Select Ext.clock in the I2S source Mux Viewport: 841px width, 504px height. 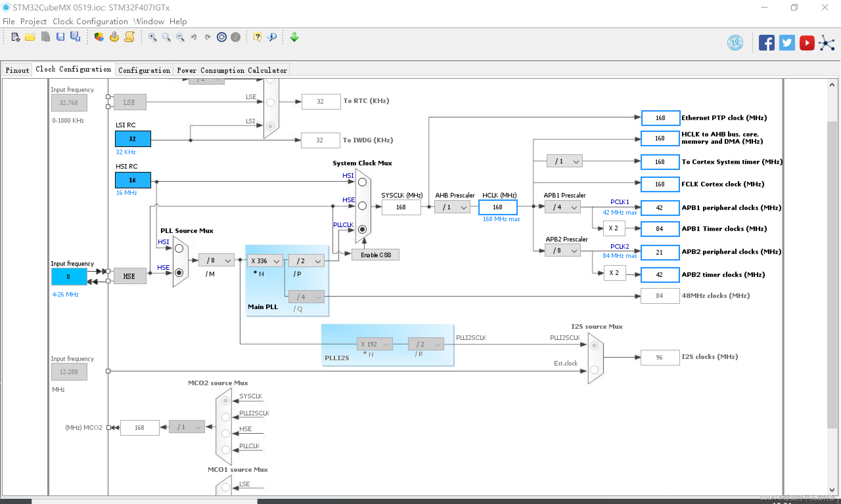click(594, 371)
